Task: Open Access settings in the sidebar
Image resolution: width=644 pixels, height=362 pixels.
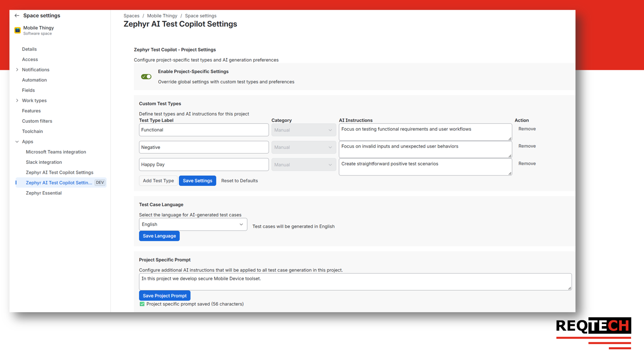Action: point(30,60)
